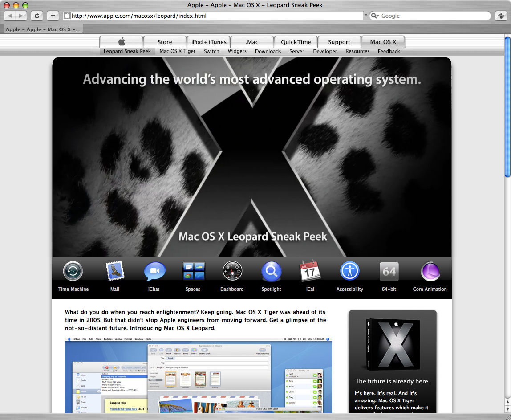Open the .Mac tab
This screenshot has height=420, width=511.
[252, 42]
